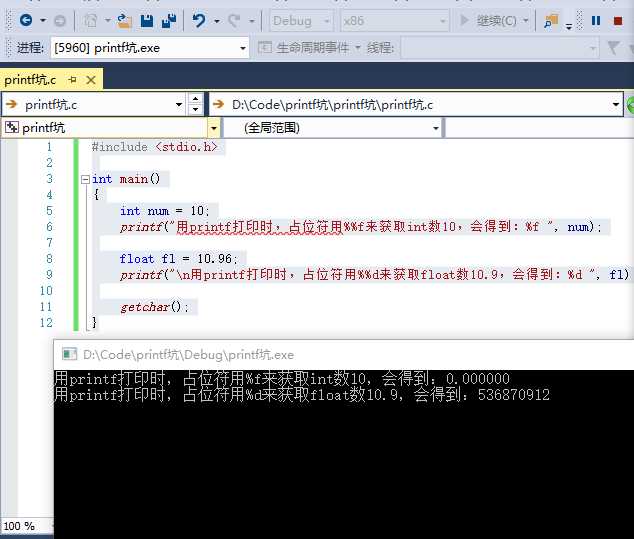Open the printf坑 project dropdown arrow
634x539 pixels.
point(213,129)
